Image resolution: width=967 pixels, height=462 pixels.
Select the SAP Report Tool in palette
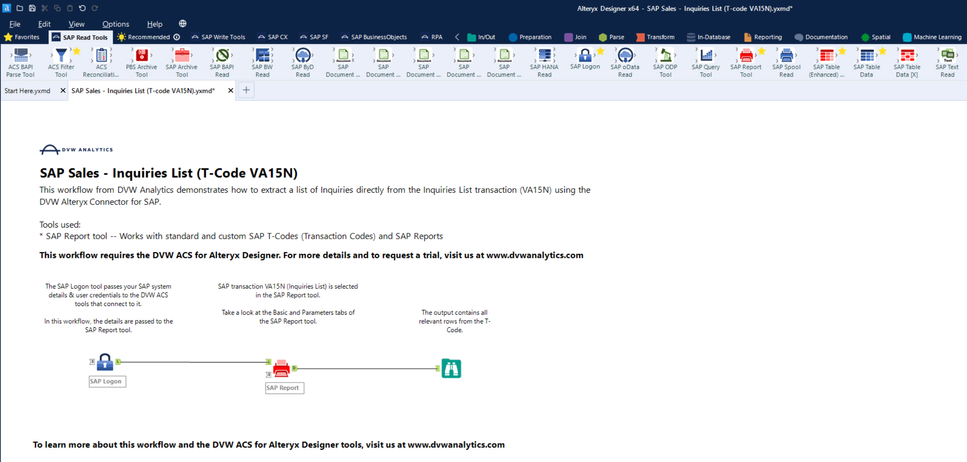pyautogui.click(x=746, y=62)
